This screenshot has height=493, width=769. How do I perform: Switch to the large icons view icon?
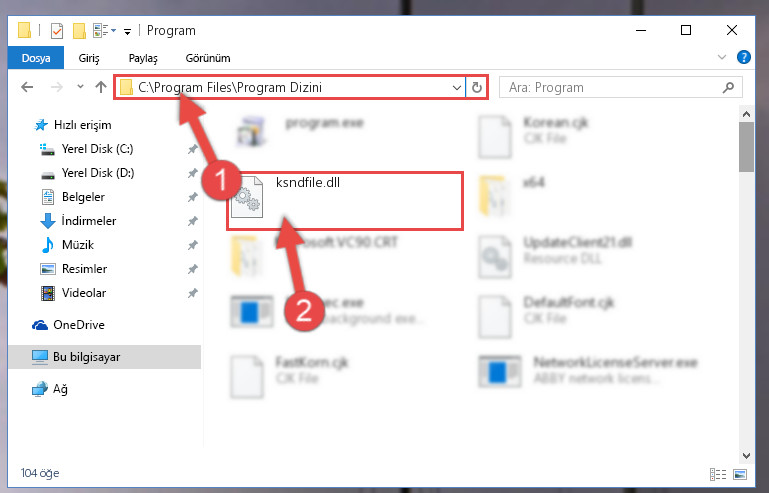click(x=740, y=474)
